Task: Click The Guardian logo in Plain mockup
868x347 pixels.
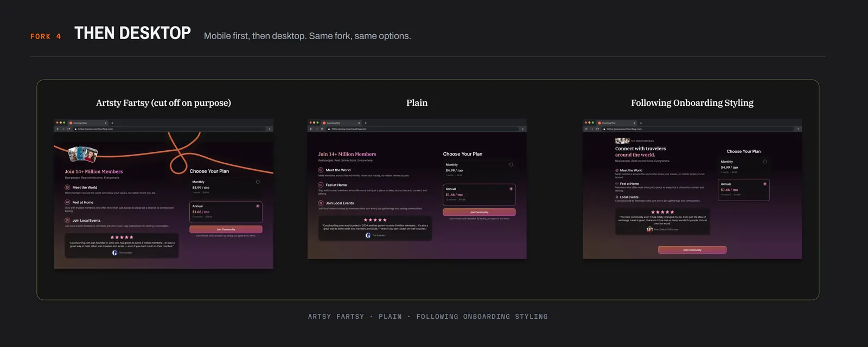Action: tap(368, 235)
